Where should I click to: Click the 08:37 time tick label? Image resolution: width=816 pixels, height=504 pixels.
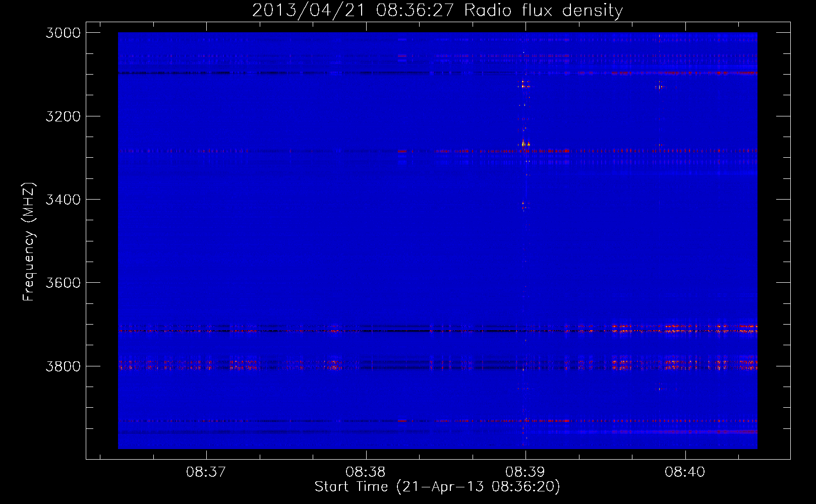pyautogui.click(x=206, y=472)
